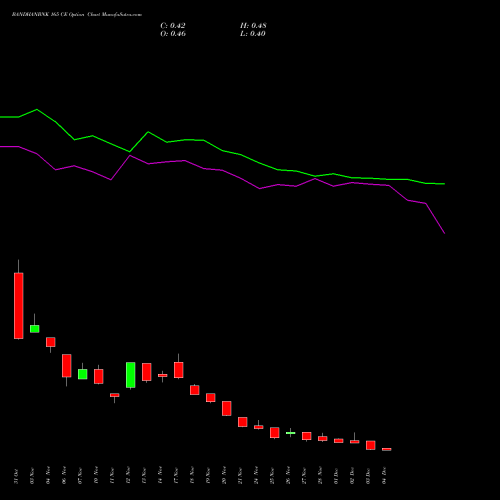500x500 pixels.
Task: Select the 26 Nov date label
Action: [288, 476]
